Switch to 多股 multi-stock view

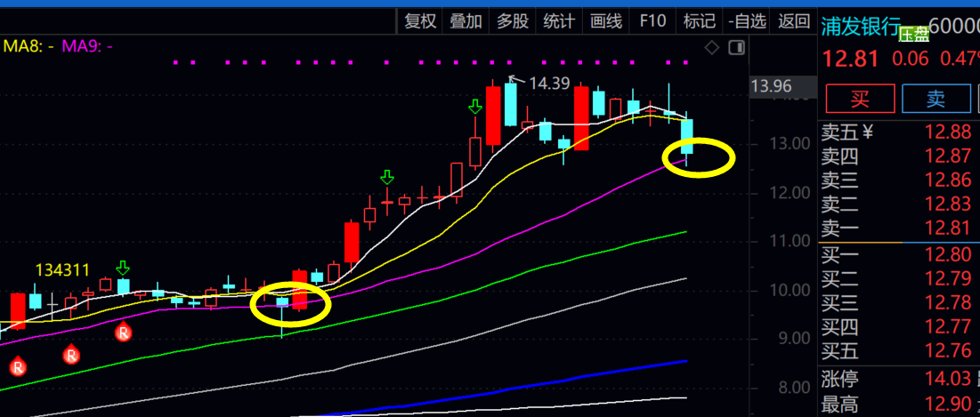(x=513, y=21)
